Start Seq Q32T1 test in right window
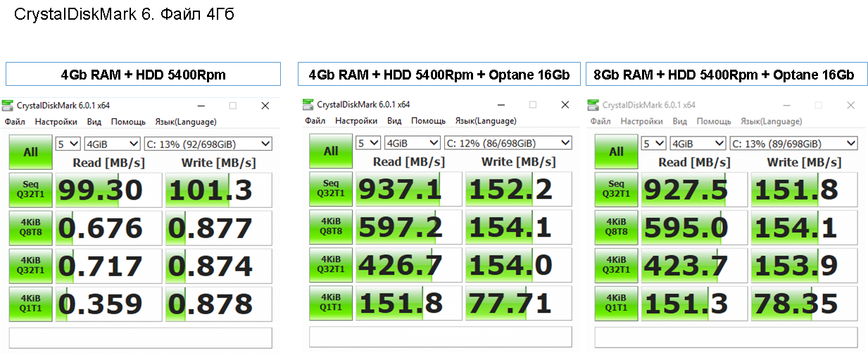The height and width of the screenshot is (354, 868). coord(616,189)
